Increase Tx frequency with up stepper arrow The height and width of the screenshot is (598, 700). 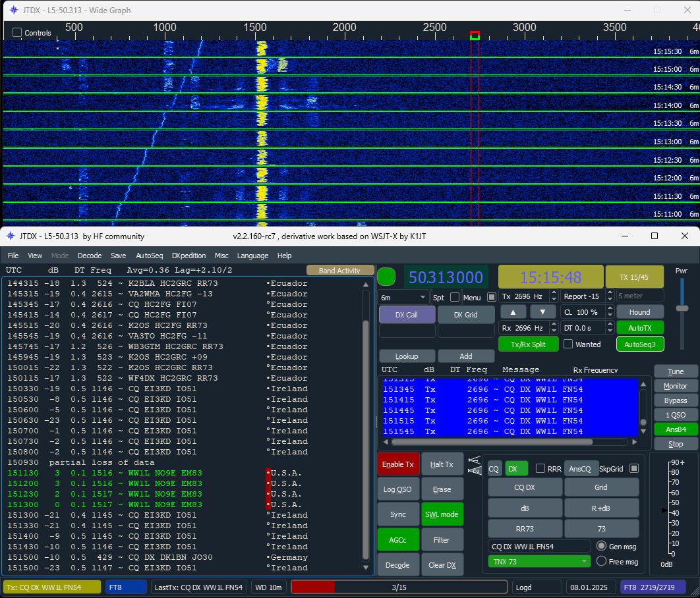tap(554, 293)
